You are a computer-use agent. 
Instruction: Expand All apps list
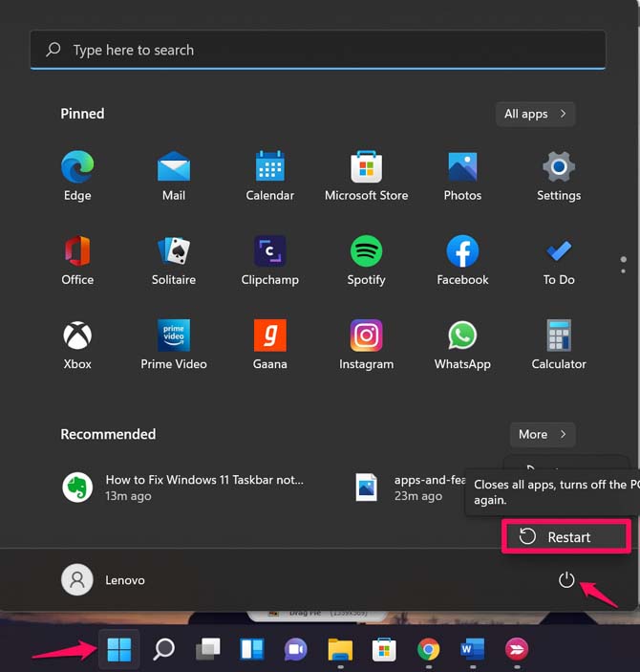click(x=535, y=114)
